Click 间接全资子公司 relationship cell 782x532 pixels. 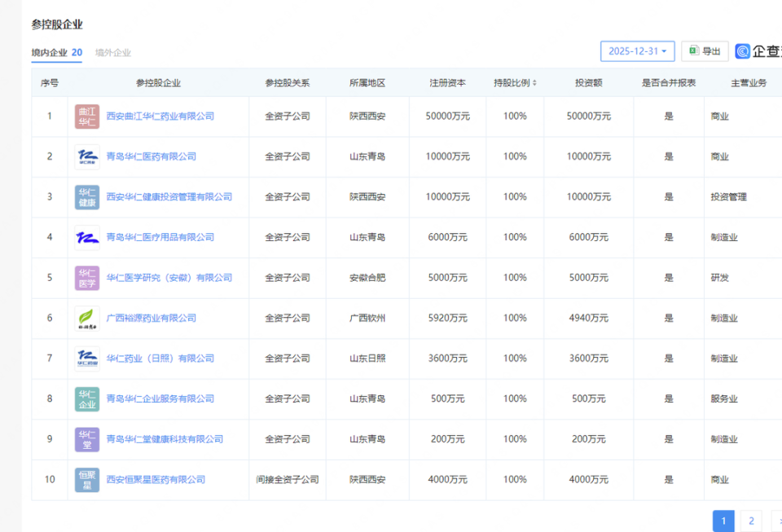(x=288, y=480)
